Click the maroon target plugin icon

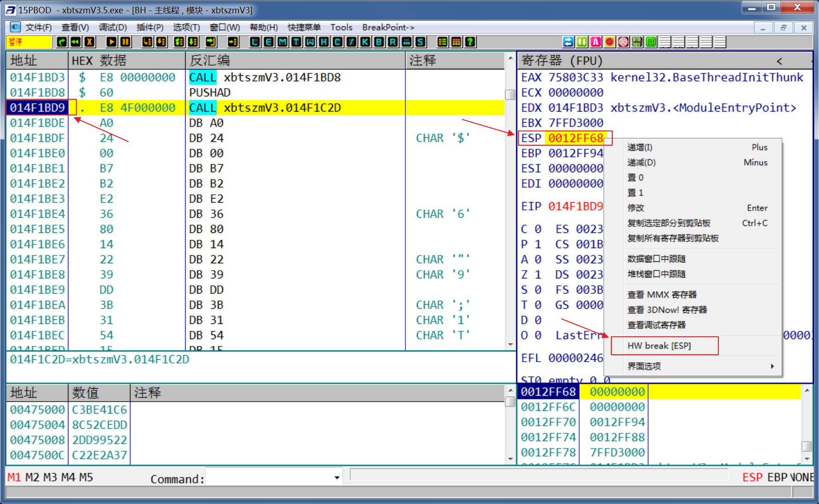click(624, 42)
